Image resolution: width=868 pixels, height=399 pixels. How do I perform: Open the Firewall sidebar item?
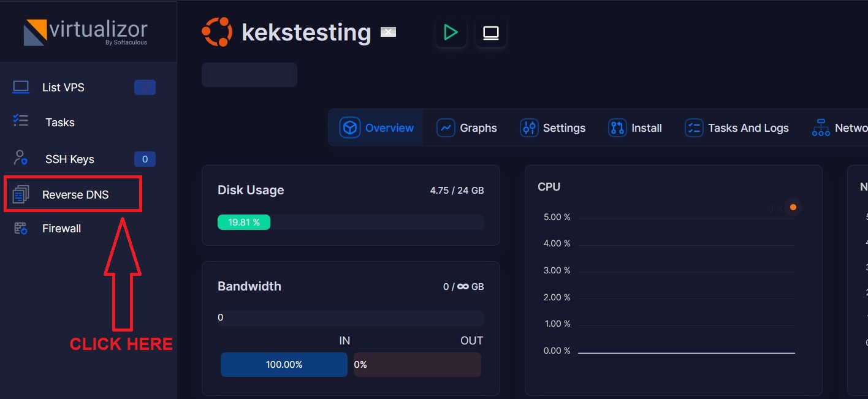pos(61,229)
